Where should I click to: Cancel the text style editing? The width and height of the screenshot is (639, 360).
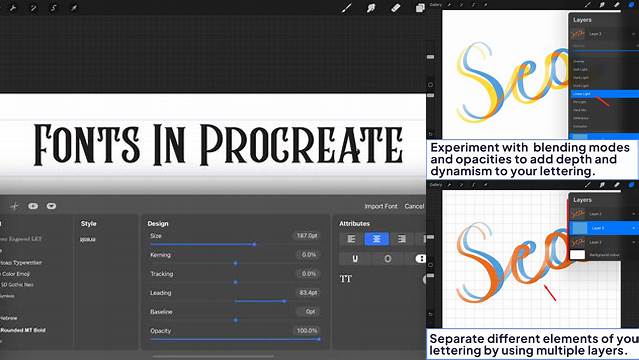pyautogui.click(x=414, y=206)
